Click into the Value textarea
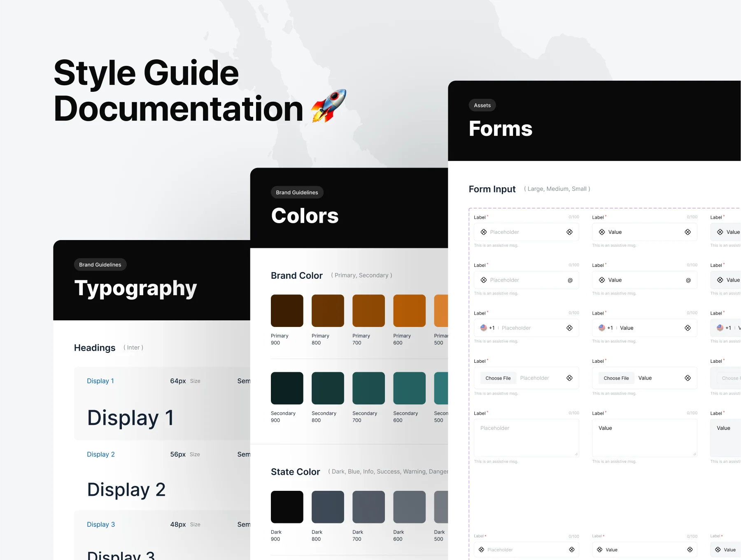The image size is (741, 560). pos(645,438)
